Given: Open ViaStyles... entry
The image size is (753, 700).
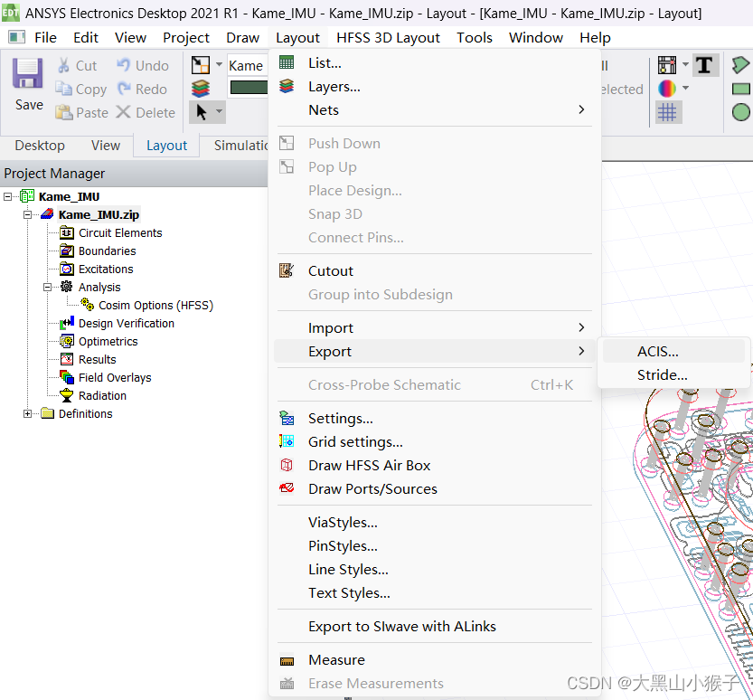Looking at the screenshot, I should [x=435, y=522].
